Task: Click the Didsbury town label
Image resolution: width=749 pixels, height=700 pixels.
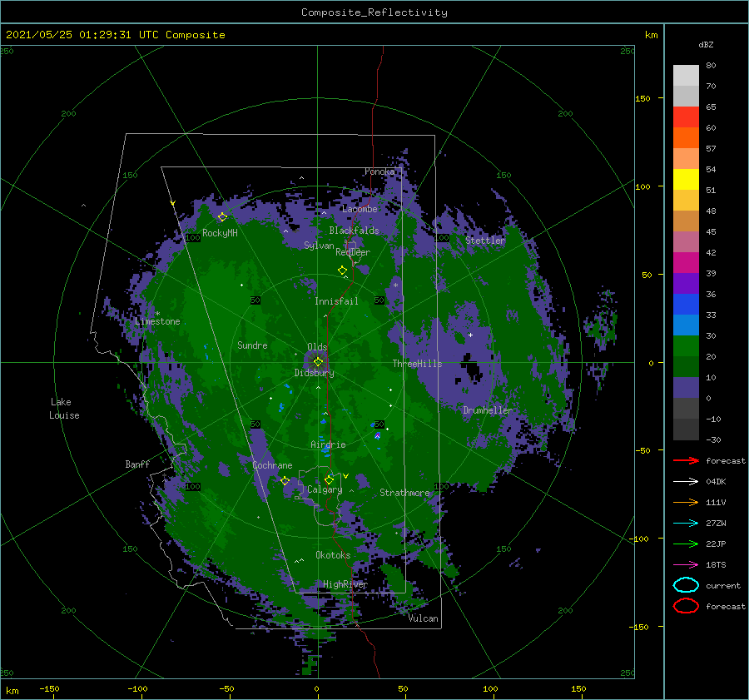Action: click(314, 373)
